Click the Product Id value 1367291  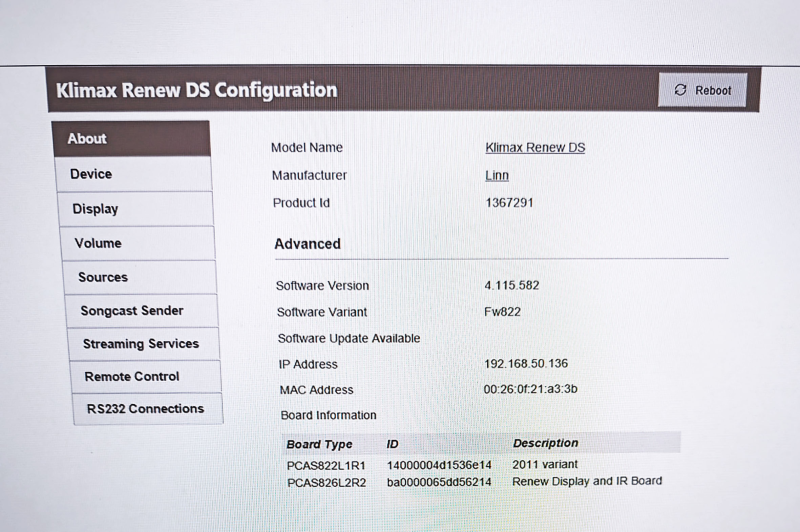pyautogui.click(x=509, y=202)
